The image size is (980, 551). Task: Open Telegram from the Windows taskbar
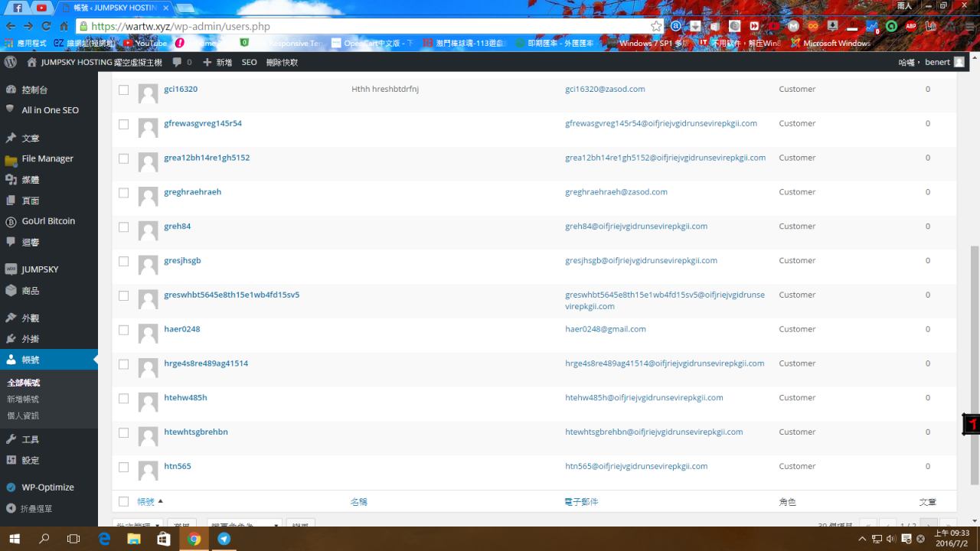[x=224, y=539]
